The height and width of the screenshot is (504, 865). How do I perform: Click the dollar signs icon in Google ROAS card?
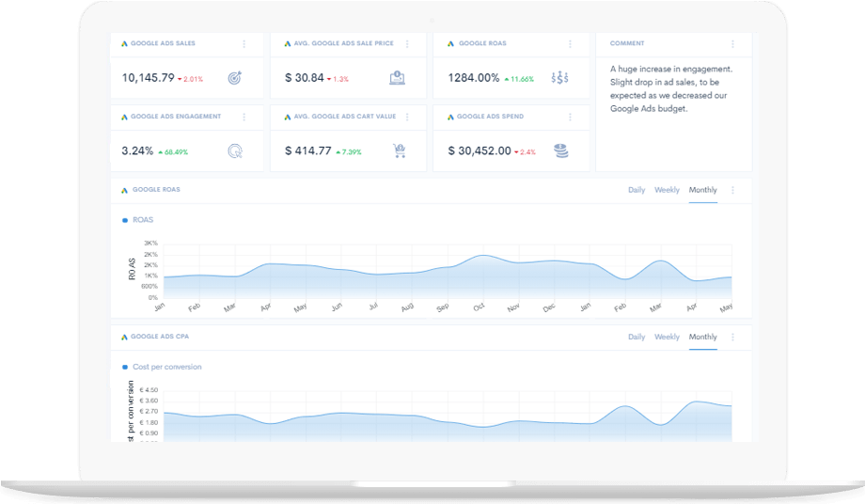click(560, 78)
